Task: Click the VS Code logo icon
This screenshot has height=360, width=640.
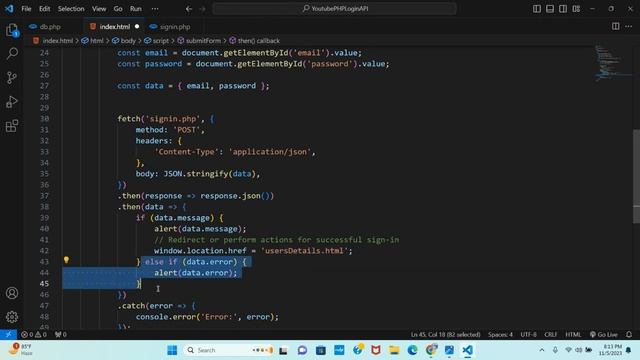Action: point(9,9)
